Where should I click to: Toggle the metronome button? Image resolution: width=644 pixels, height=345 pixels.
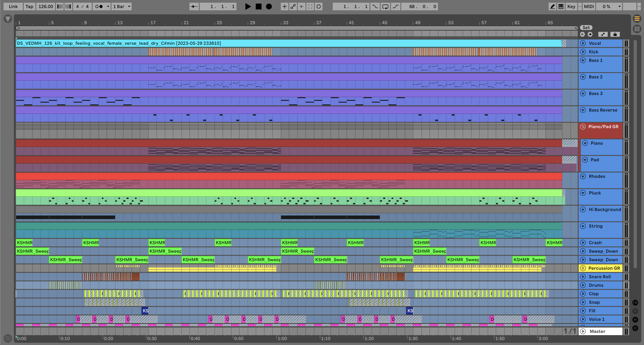(x=99, y=6)
